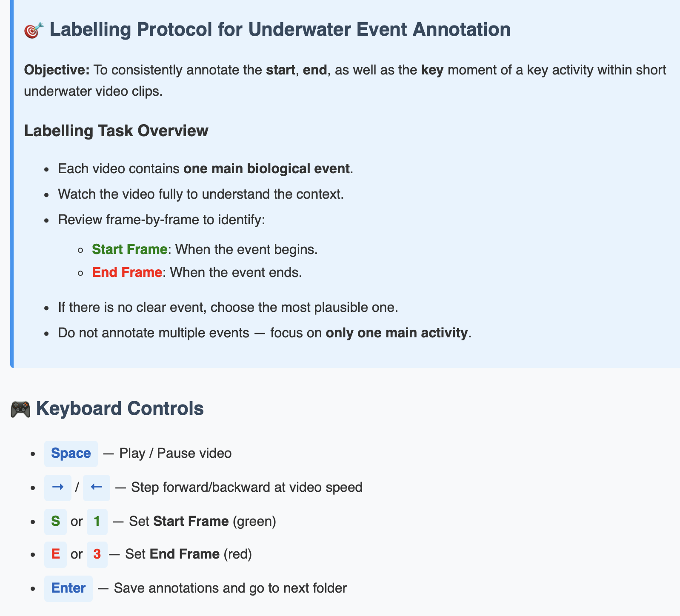This screenshot has width=680, height=616.
Task: Click the bold Objective label
Action: coord(57,70)
